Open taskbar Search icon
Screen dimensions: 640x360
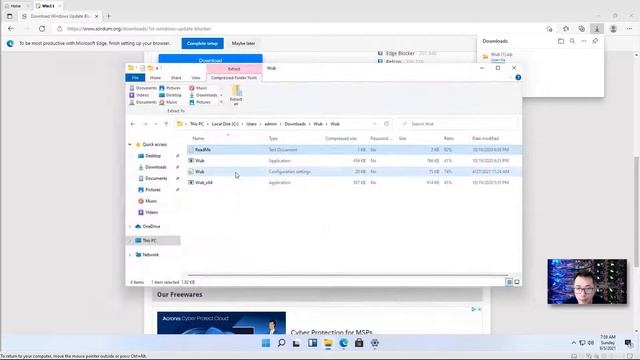(281, 343)
